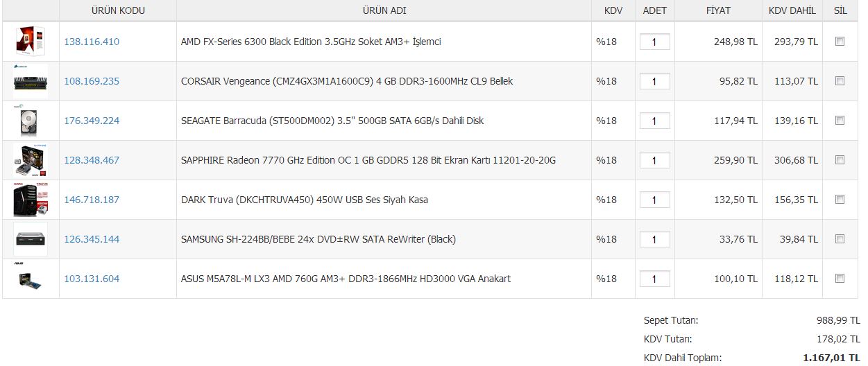Focus quantity field for Corsair Vengeance memory

coord(654,81)
